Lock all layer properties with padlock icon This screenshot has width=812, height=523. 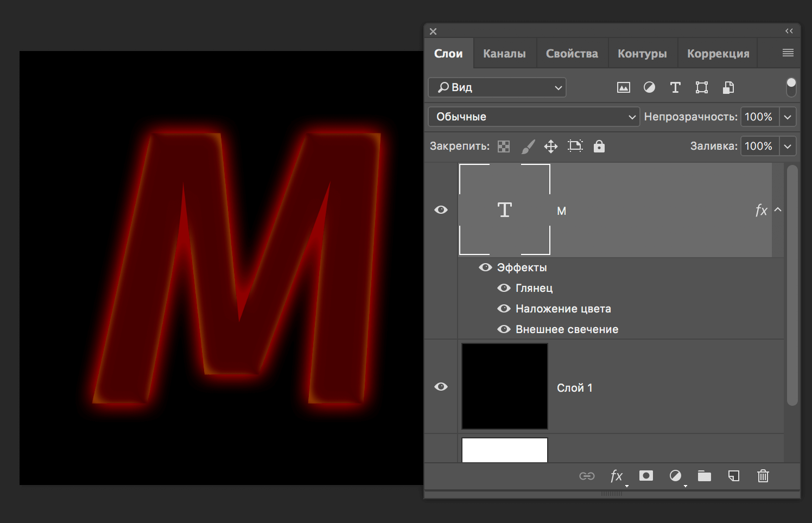[599, 146]
